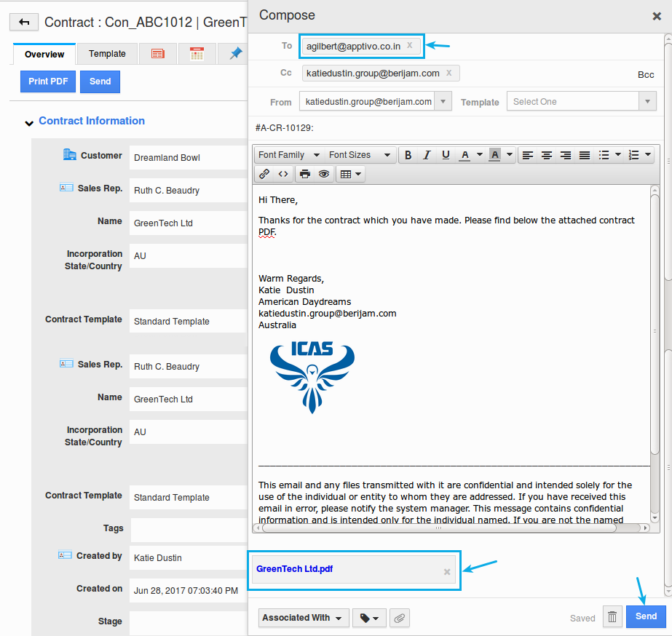Click the trash icon to discard email
This screenshot has height=636, width=672.
(x=612, y=617)
